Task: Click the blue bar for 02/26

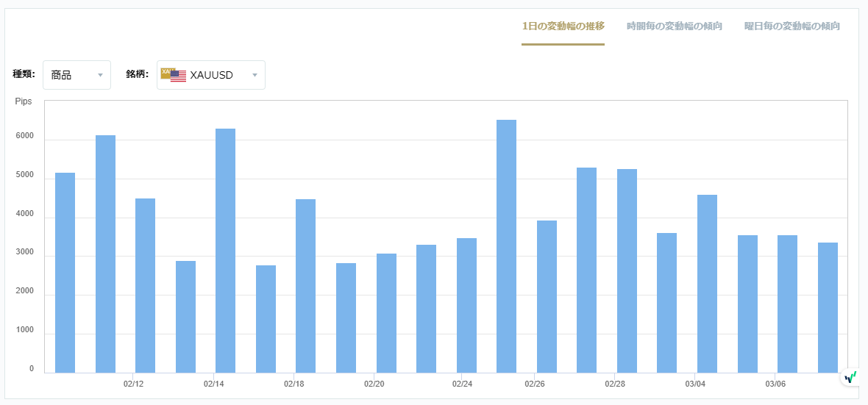Action: 547,296
